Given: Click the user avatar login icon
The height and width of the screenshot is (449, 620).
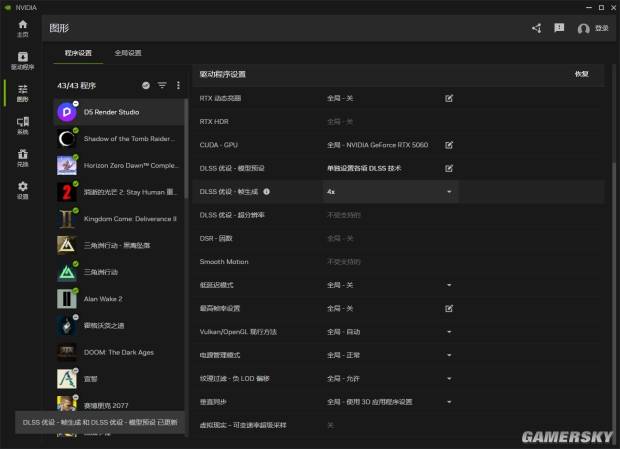Looking at the screenshot, I should click(x=583, y=28).
